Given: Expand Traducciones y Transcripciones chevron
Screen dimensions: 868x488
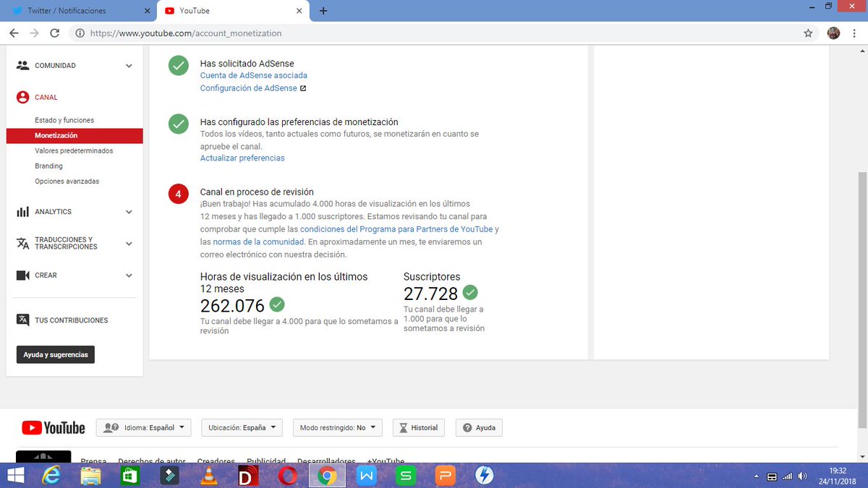Looking at the screenshot, I should pos(129,244).
